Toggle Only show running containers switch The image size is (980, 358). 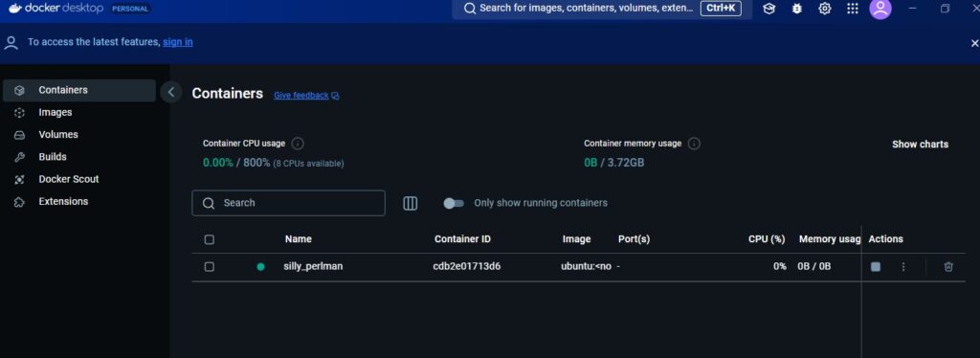tap(454, 203)
